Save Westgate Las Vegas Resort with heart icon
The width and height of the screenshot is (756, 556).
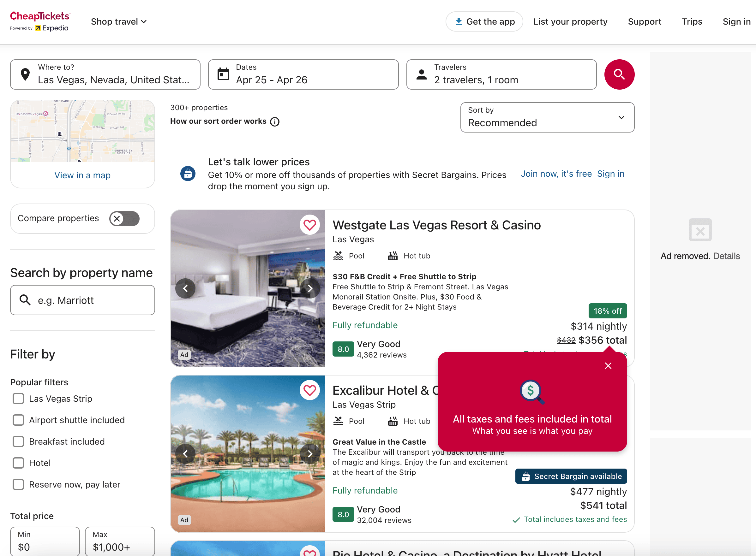point(309,225)
